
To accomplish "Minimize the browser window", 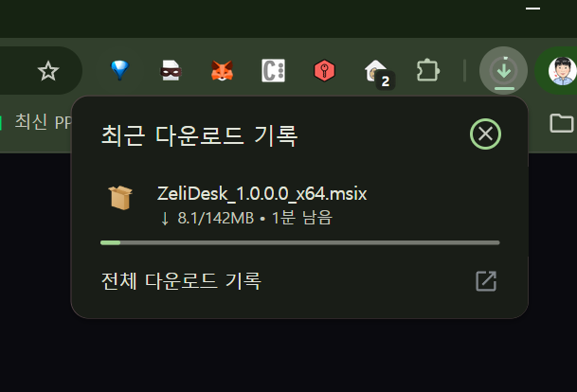I will pyautogui.click(x=532, y=9).
